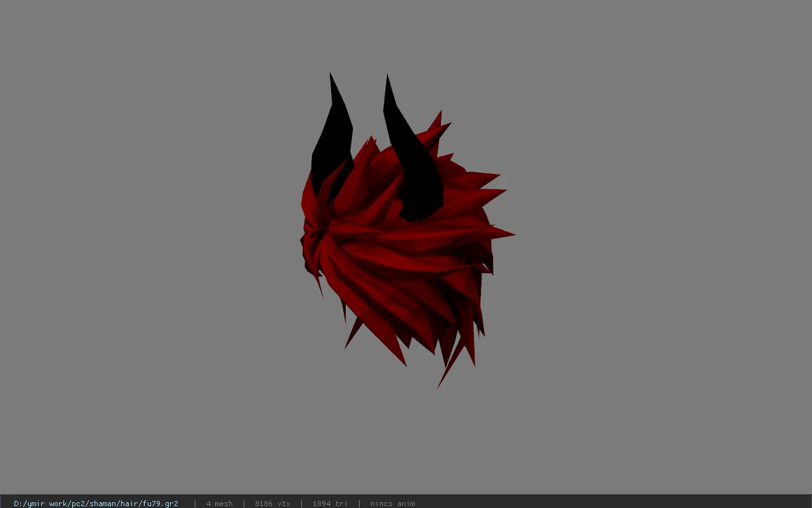The width and height of the screenshot is (812, 508).
Task: Click the '4 mesh' status entry
Action: pos(219,504)
